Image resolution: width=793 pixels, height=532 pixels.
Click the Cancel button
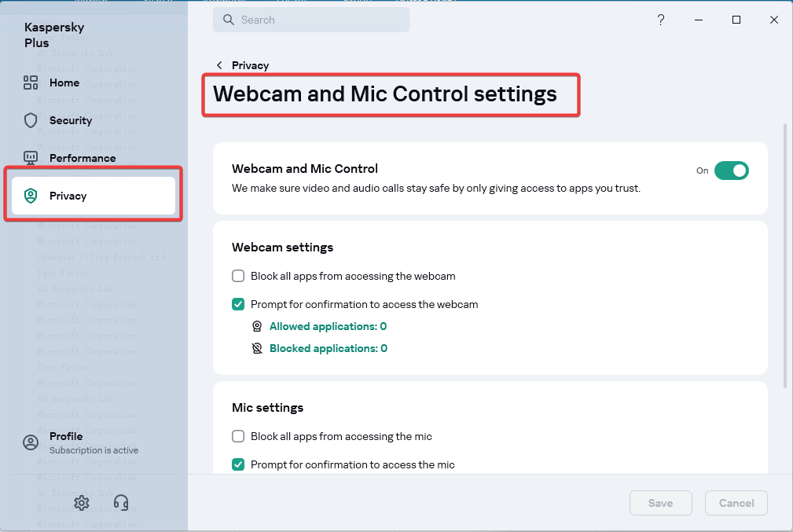[736, 503]
